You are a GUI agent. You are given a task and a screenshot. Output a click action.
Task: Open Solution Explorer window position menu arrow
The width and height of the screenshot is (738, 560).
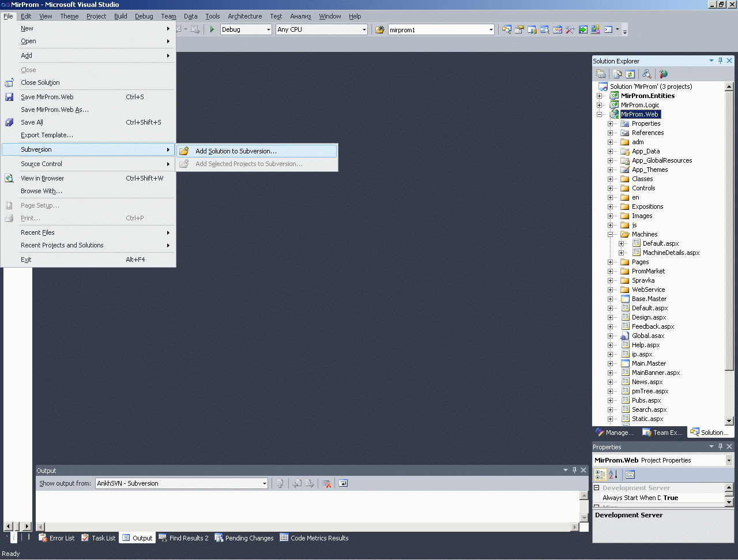[x=711, y=61]
